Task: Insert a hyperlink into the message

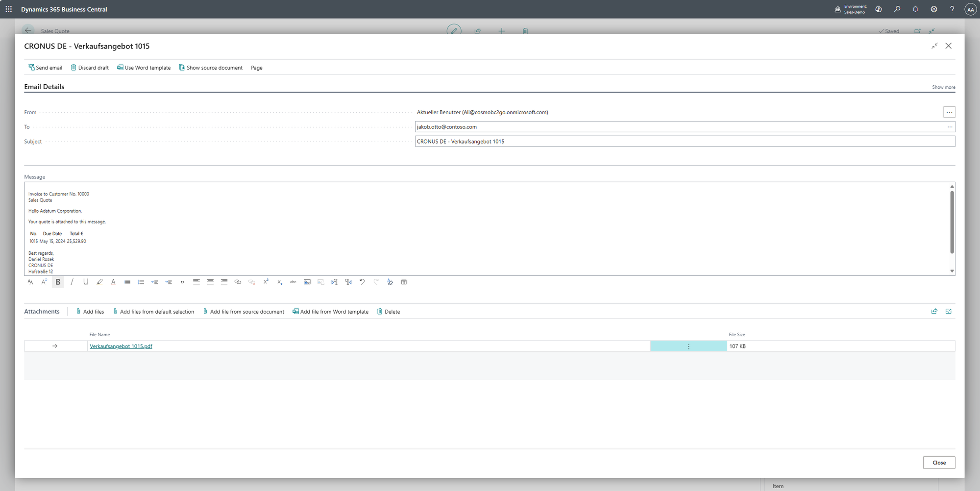Action: 238,282
